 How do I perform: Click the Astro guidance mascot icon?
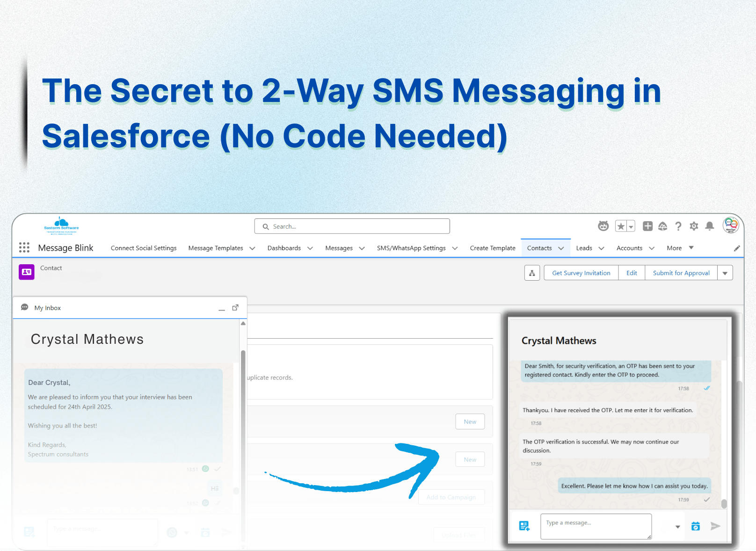(603, 226)
